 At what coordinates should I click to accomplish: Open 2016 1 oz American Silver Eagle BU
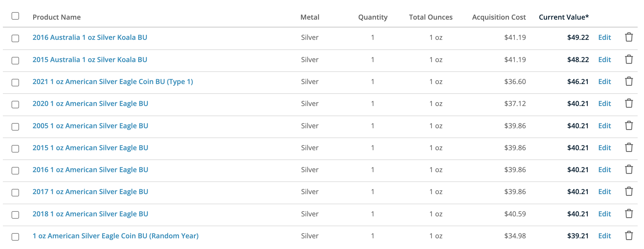pyautogui.click(x=90, y=170)
